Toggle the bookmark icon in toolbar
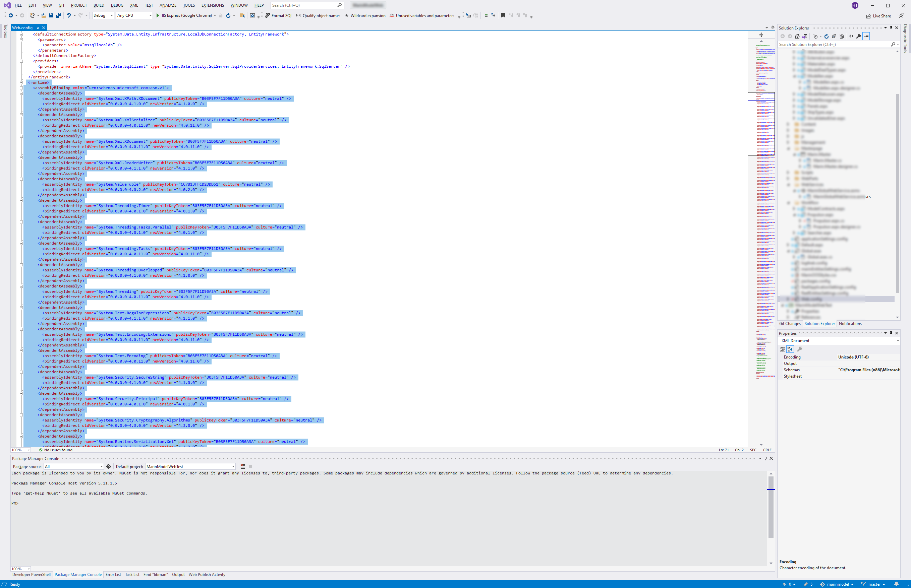This screenshot has width=911, height=588. (503, 16)
